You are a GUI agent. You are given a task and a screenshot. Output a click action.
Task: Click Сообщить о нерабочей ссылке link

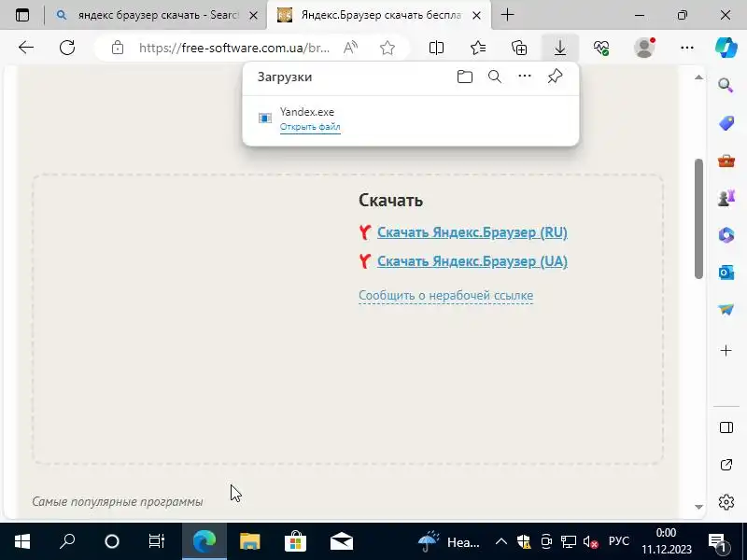[446, 295]
